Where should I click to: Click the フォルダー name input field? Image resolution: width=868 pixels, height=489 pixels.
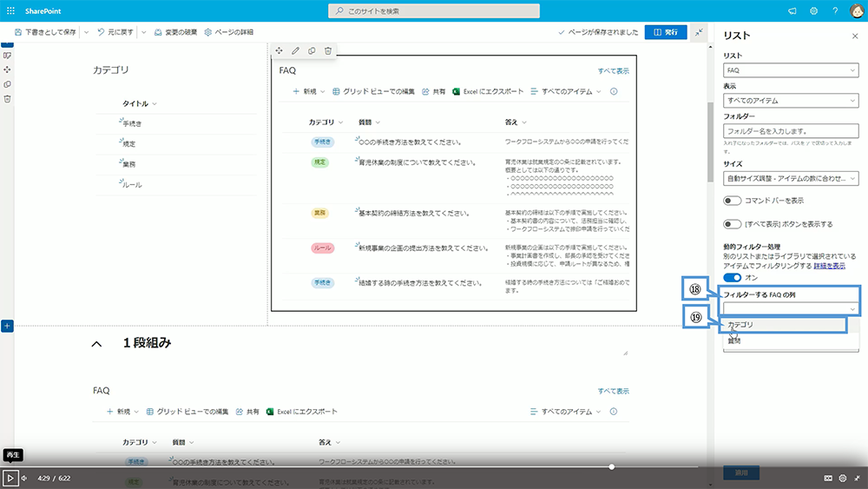point(791,131)
